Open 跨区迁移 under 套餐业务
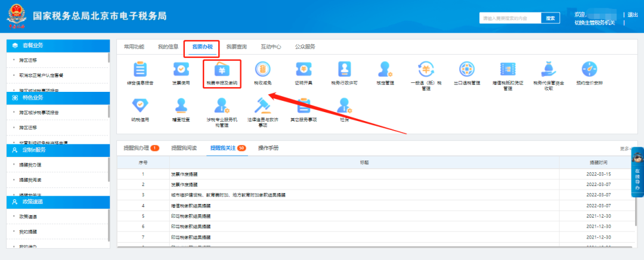 coord(29,60)
